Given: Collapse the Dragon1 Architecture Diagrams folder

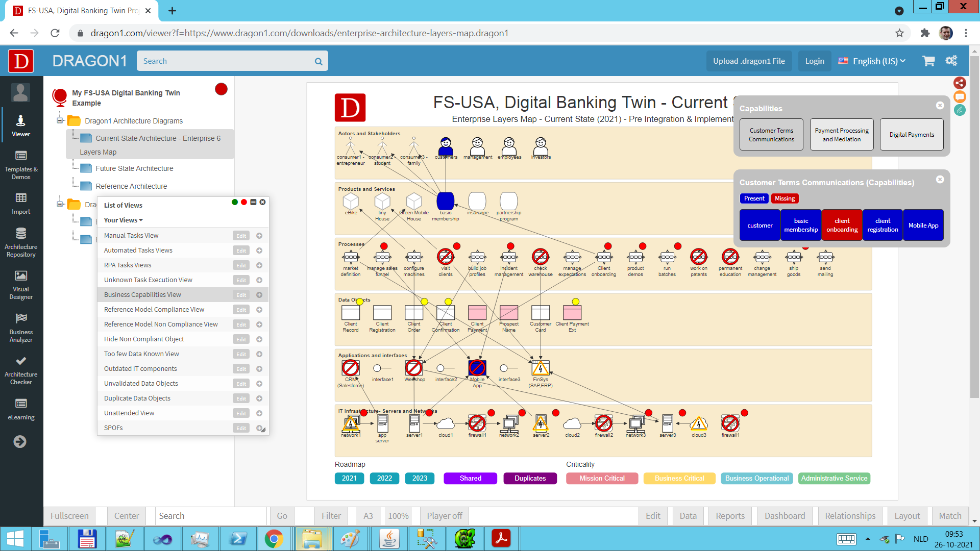Looking at the screenshot, I should tap(60, 120).
